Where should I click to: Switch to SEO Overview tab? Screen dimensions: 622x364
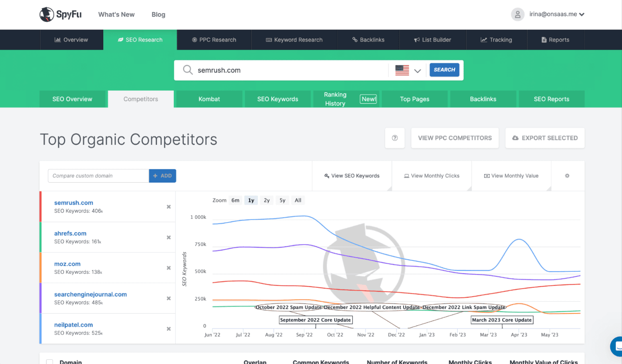tap(72, 99)
